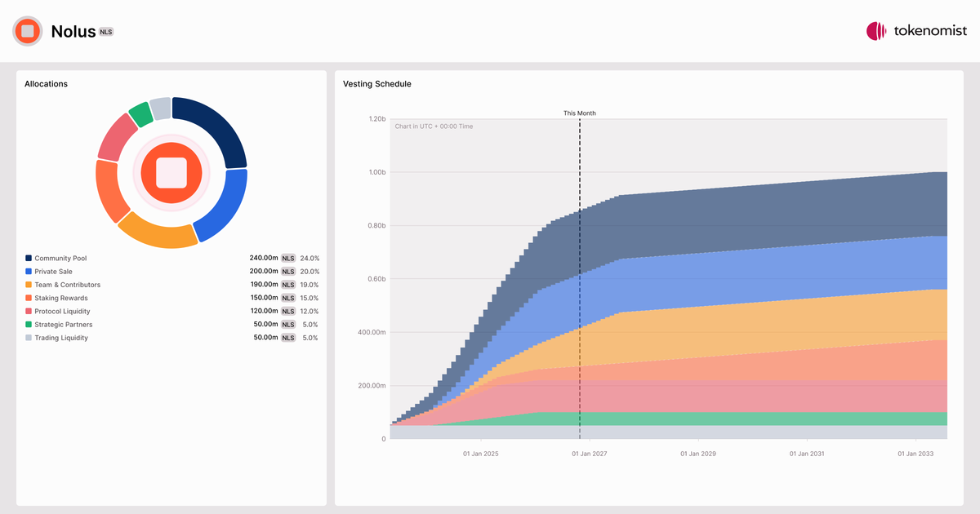Select the Protocol Liquidity pink donut segment
Image resolution: width=980 pixels, height=514 pixels.
click(117, 138)
